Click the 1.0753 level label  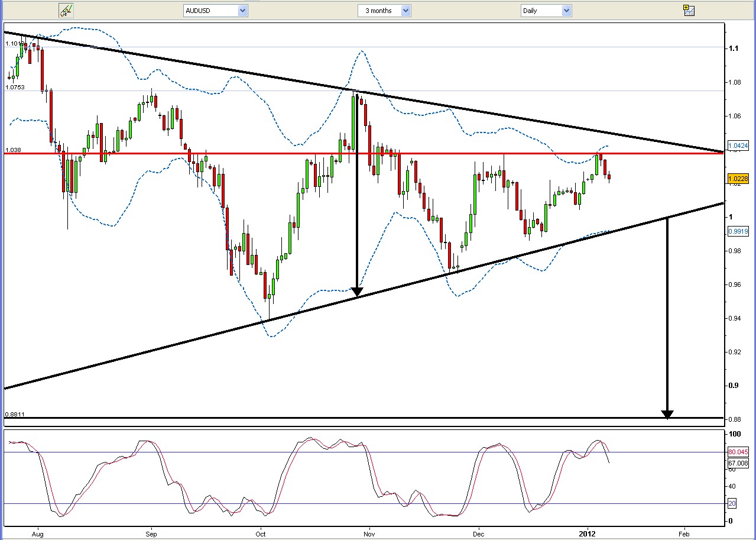coord(14,87)
